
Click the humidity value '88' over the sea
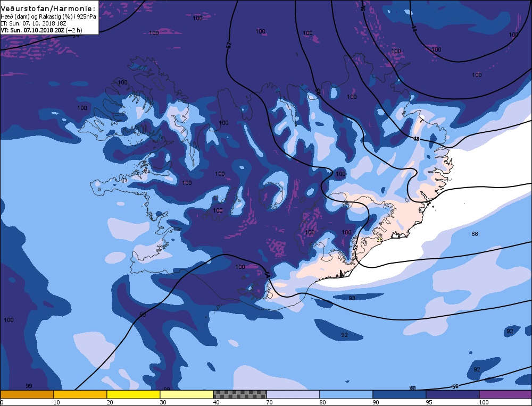475,234
